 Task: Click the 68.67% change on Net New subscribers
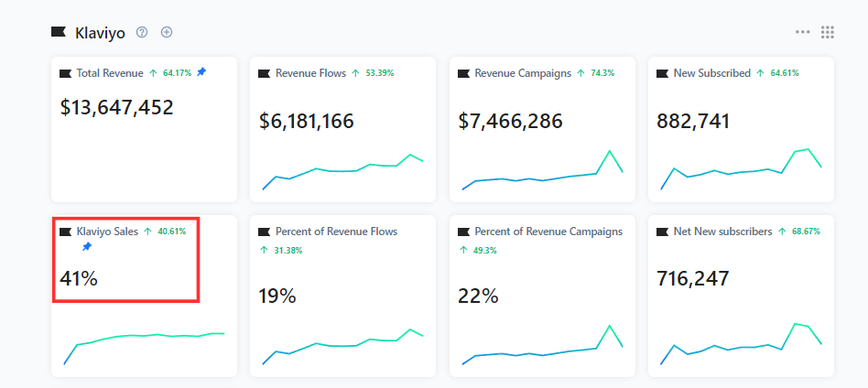pos(806,232)
